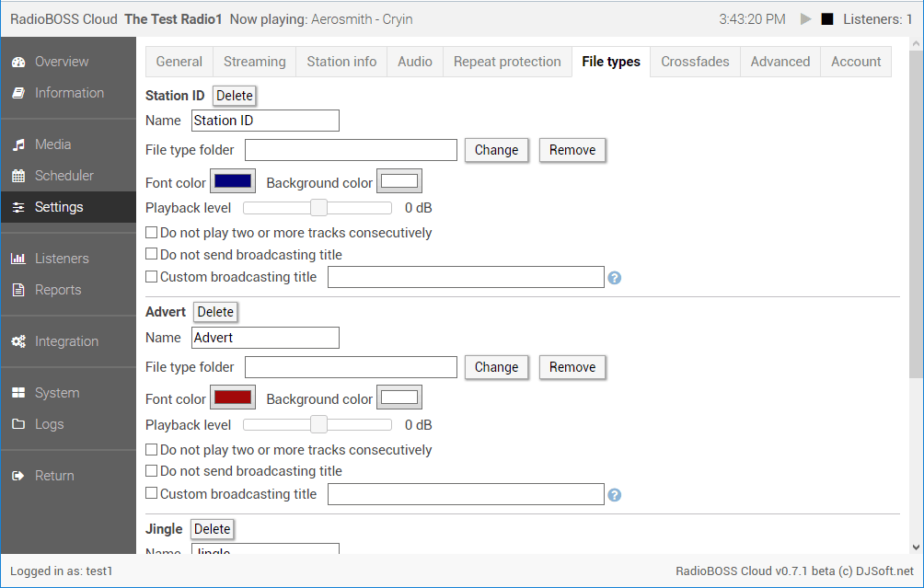This screenshot has height=588, width=924.
Task: Open help for Station ID custom broadcasting title
Action: 614,277
